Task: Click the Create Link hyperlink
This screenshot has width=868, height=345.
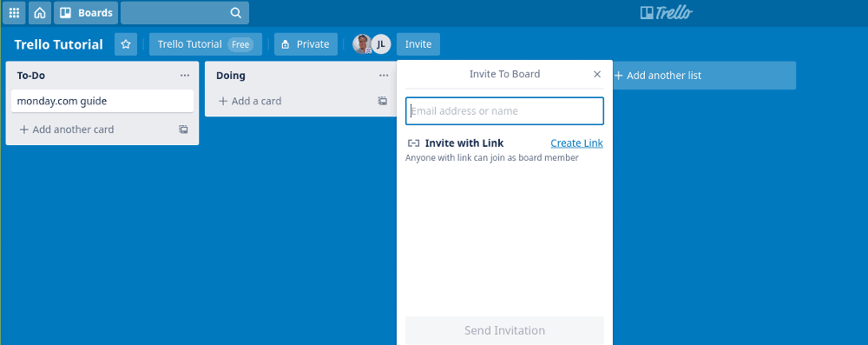Action: coord(576,143)
